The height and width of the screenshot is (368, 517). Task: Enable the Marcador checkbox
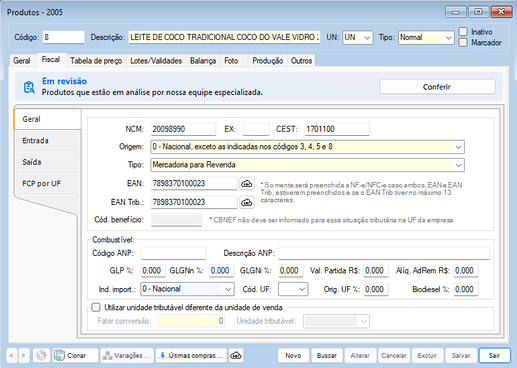(x=463, y=43)
